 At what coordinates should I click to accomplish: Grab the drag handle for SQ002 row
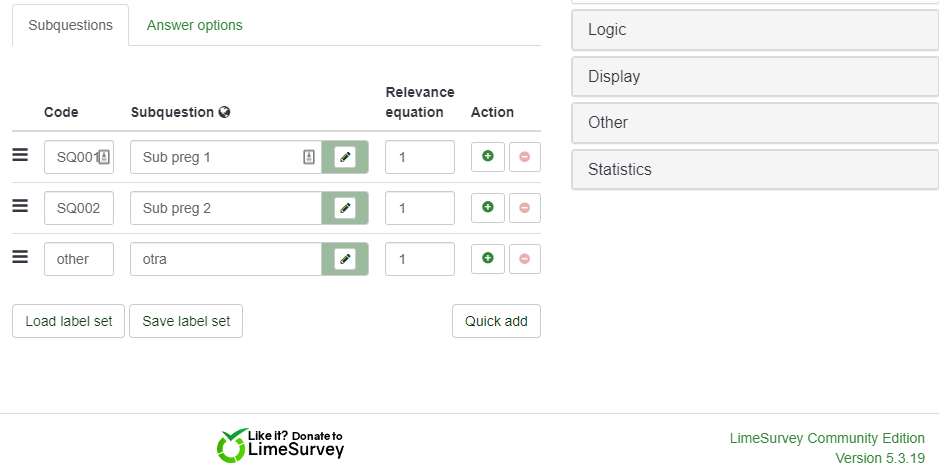point(20,206)
